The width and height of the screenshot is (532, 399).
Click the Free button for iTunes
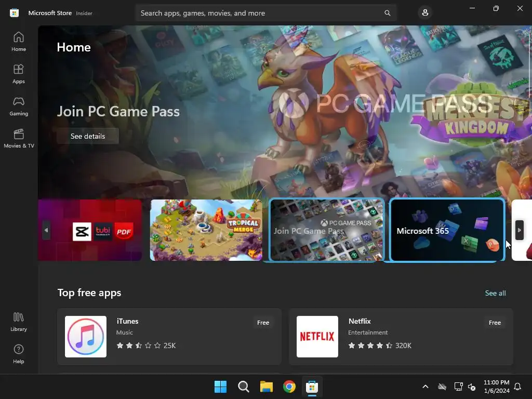pyautogui.click(x=263, y=323)
